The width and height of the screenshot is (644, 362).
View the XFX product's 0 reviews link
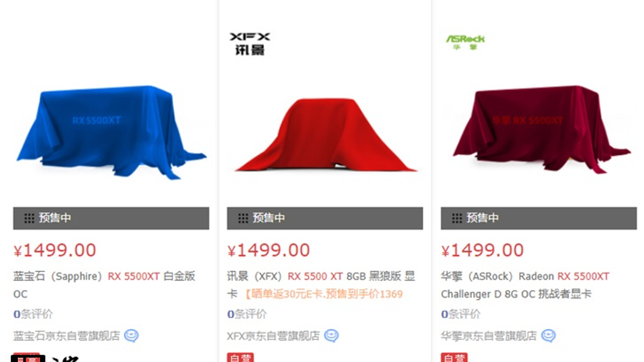[247, 314]
